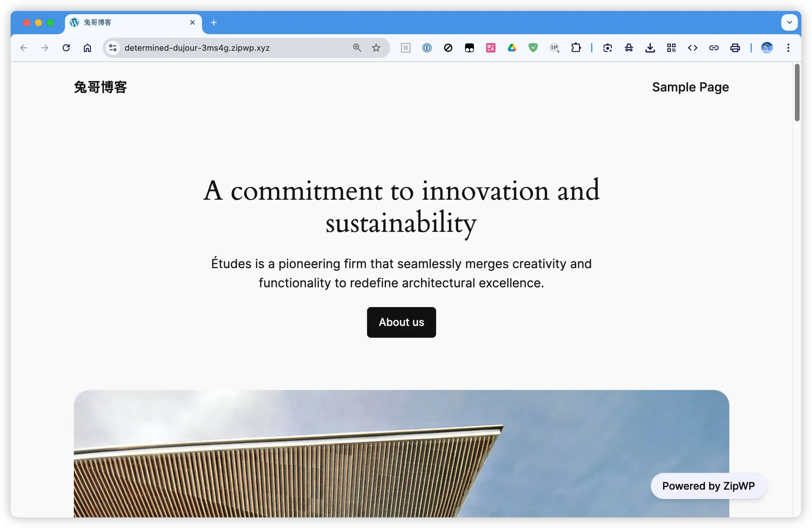Open the Downloads toolbar icon

(650, 48)
